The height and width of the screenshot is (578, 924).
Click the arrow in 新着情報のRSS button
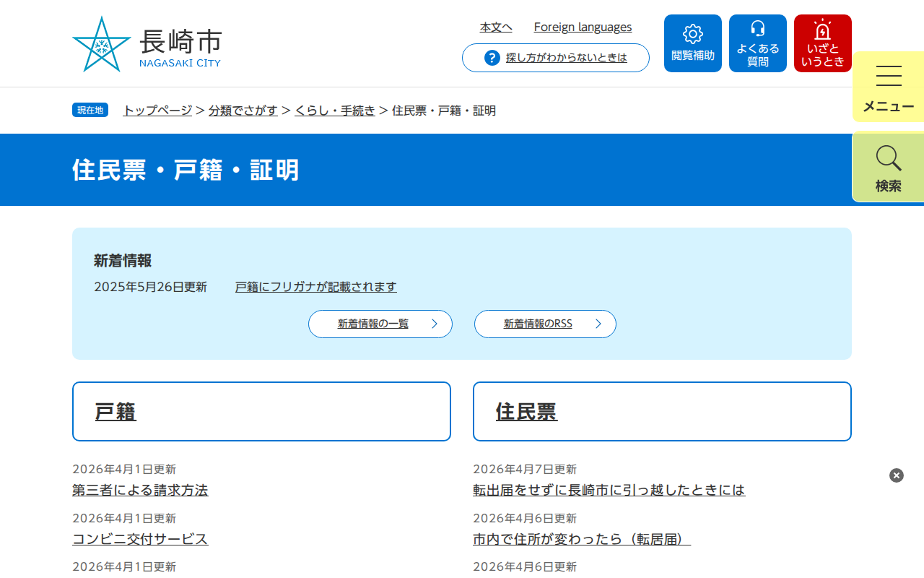598,324
